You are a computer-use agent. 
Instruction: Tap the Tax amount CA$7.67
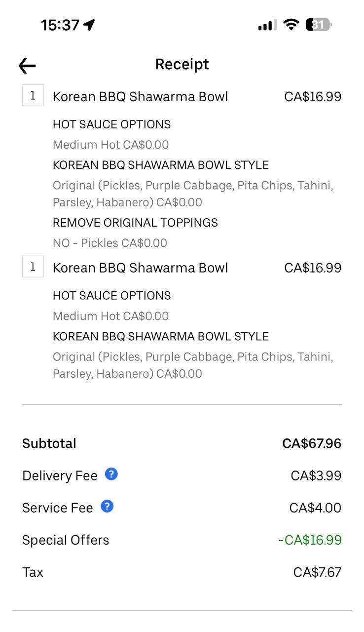317,572
